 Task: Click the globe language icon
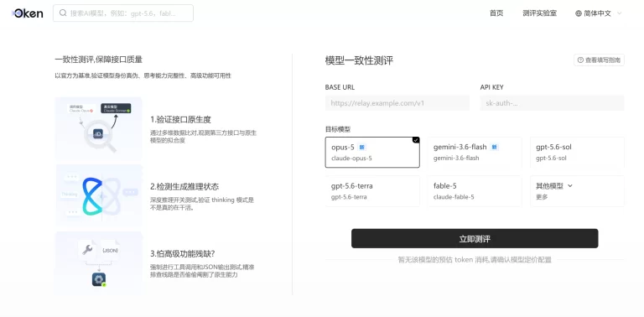[x=579, y=13]
